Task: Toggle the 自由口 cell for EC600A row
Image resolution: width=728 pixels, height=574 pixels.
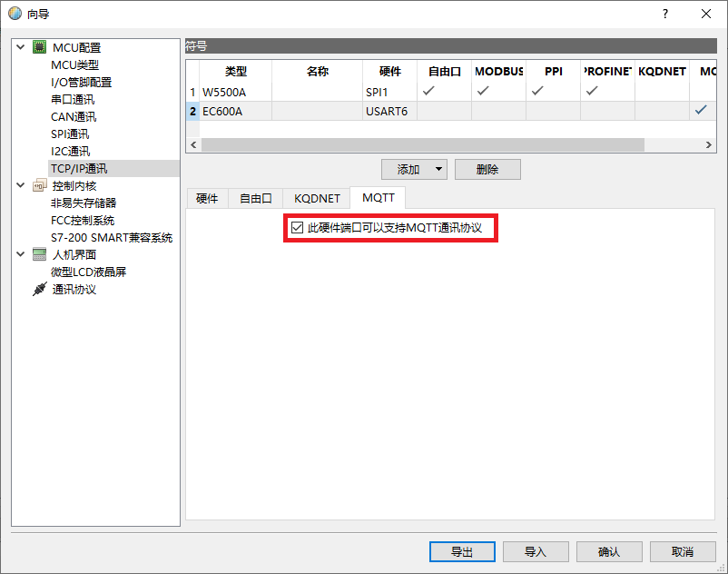Action: click(444, 111)
